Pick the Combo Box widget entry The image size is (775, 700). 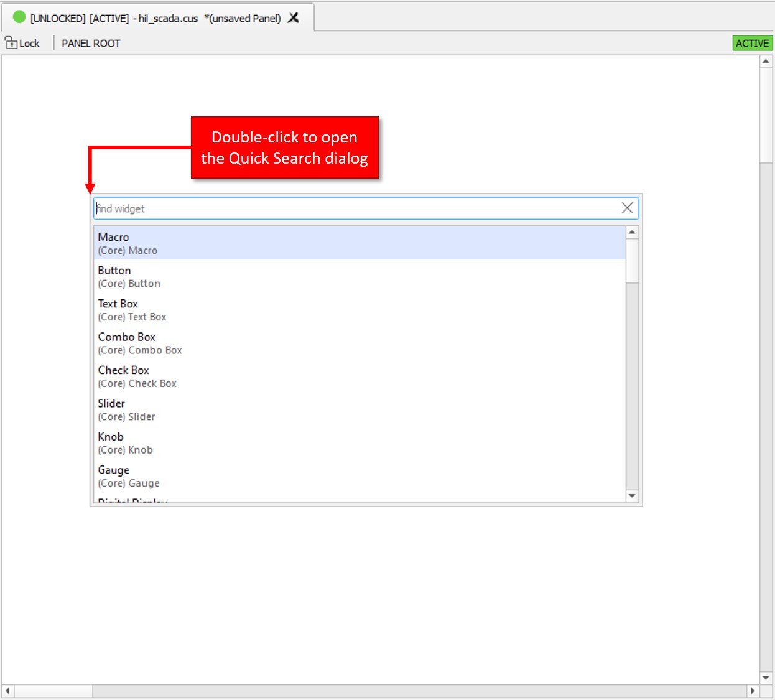(360, 343)
